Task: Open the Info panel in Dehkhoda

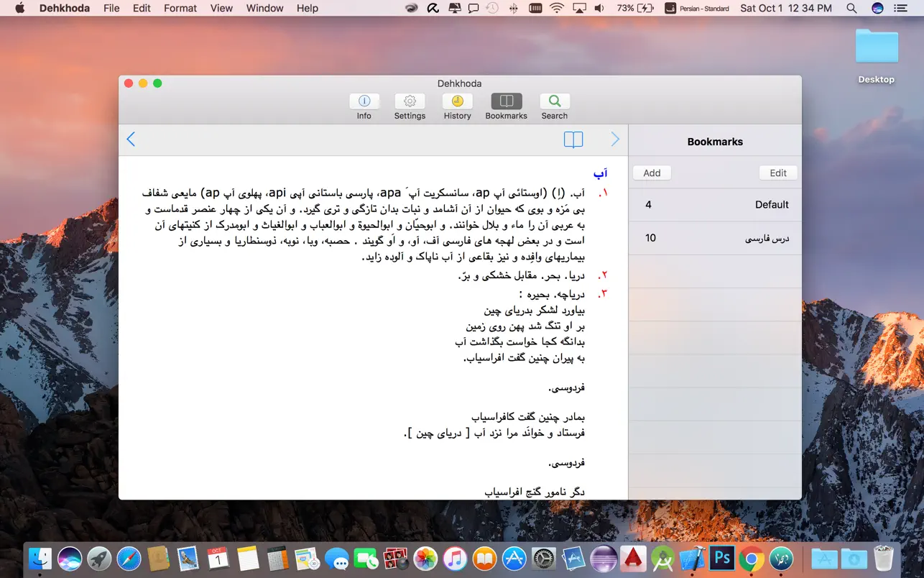Action: click(364, 106)
